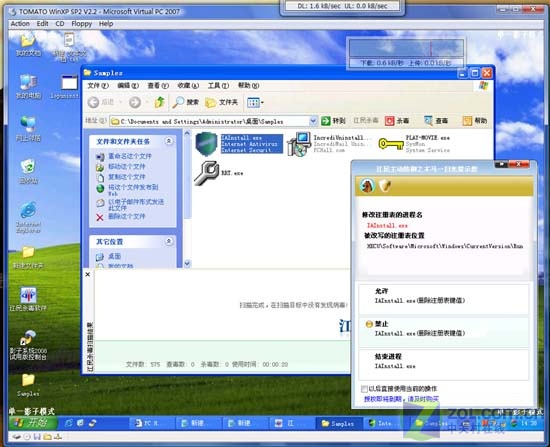Select the IAInstall.exe file icon
550x447 pixels.
206,144
